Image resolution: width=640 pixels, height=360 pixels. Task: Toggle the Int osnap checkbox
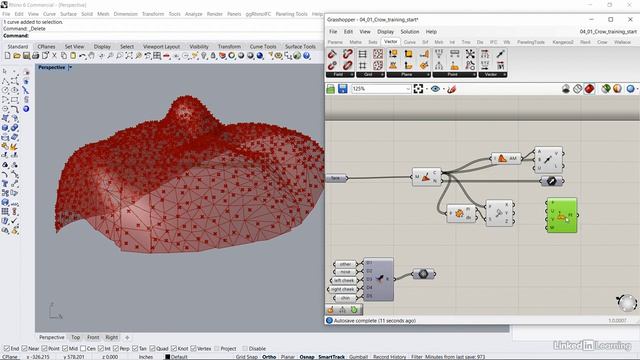pyautogui.click(x=101, y=349)
